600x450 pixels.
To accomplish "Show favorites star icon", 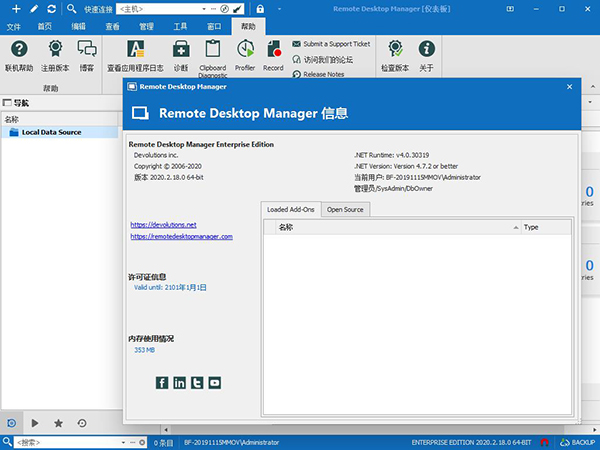I will [x=58, y=423].
